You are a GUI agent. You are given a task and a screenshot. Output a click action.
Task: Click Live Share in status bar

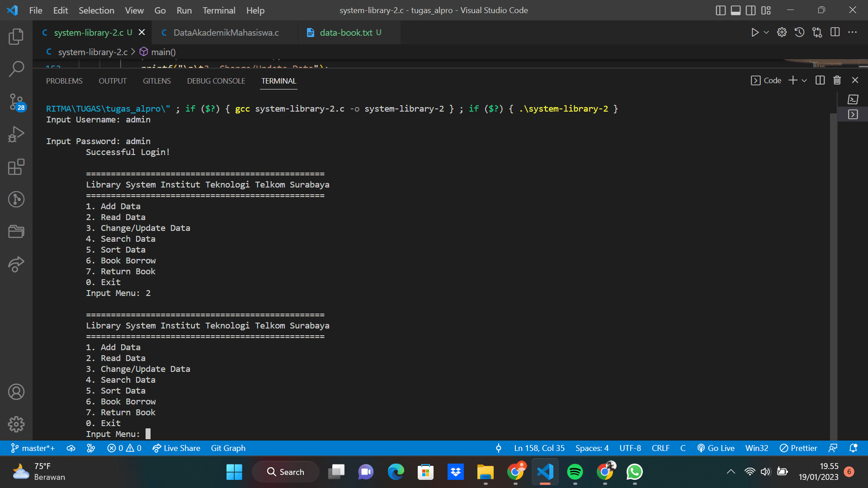(176, 448)
